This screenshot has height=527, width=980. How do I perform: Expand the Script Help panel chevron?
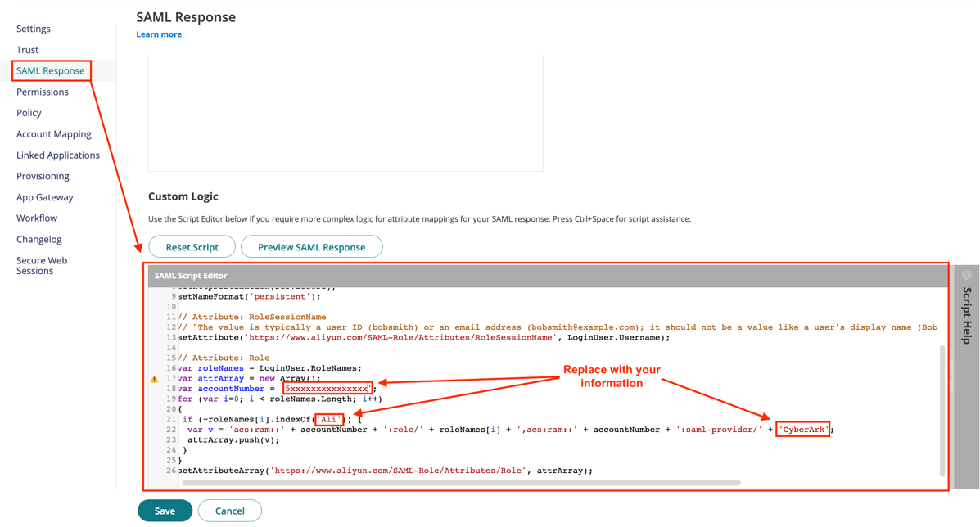966,275
